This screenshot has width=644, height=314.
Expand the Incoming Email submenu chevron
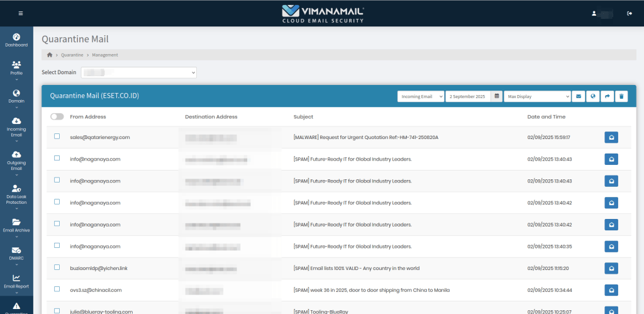tap(16, 141)
